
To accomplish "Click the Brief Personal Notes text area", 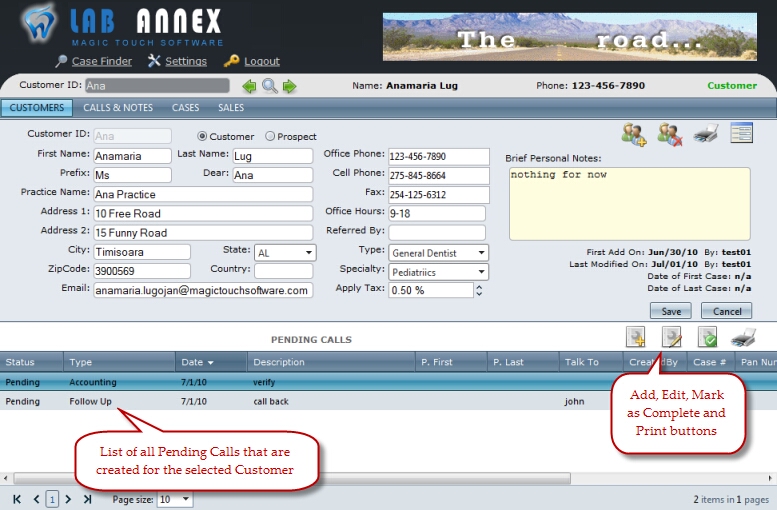I will [629, 204].
